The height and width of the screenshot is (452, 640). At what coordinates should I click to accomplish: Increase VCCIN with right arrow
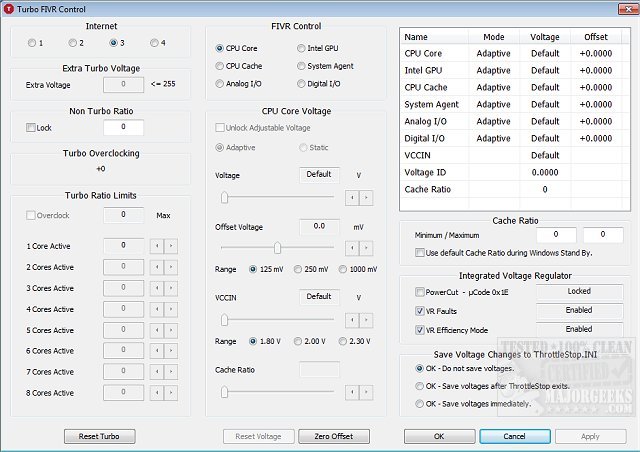tap(366, 320)
